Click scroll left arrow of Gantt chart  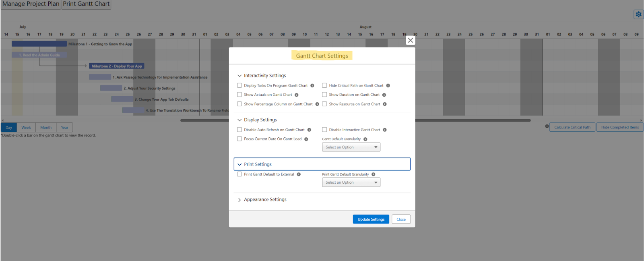tap(2, 120)
